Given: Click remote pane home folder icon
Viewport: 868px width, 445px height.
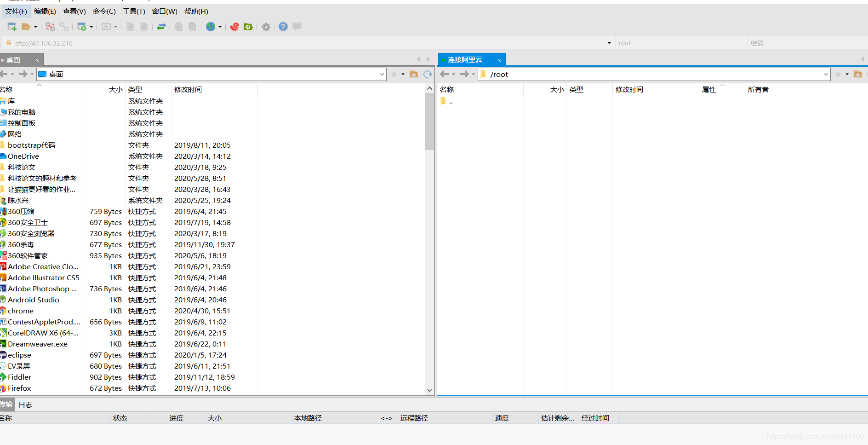Looking at the screenshot, I should click(858, 74).
